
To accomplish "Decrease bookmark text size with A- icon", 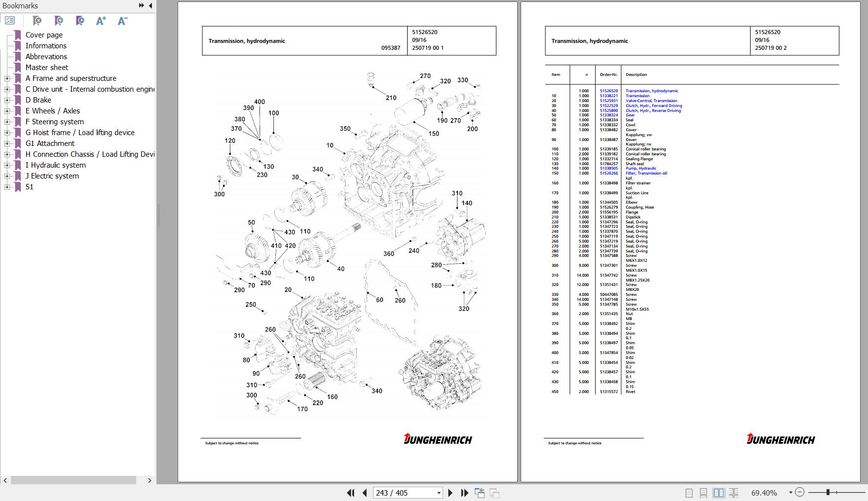I will point(122,21).
